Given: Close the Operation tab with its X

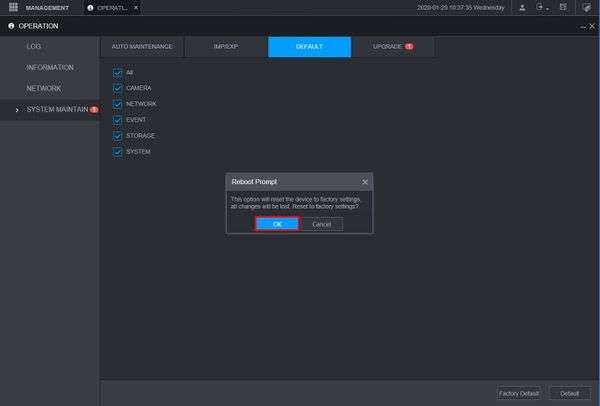Looking at the screenshot, I should [x=136, y=8].
